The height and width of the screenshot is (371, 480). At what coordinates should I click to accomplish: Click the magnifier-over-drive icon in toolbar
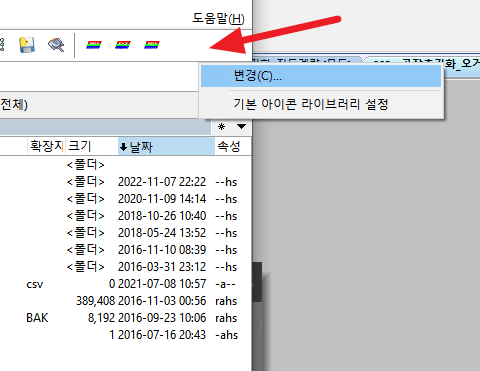click(56, 45)
